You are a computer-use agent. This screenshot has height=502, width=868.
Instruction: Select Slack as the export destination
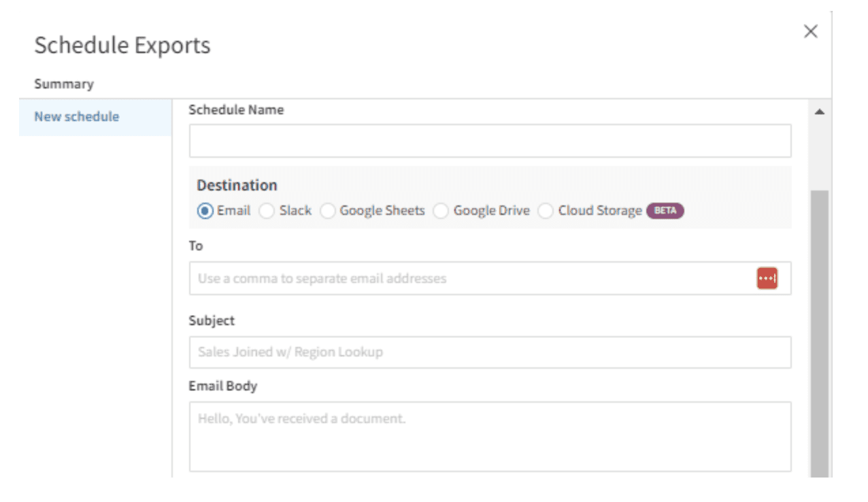coord(266,211)
